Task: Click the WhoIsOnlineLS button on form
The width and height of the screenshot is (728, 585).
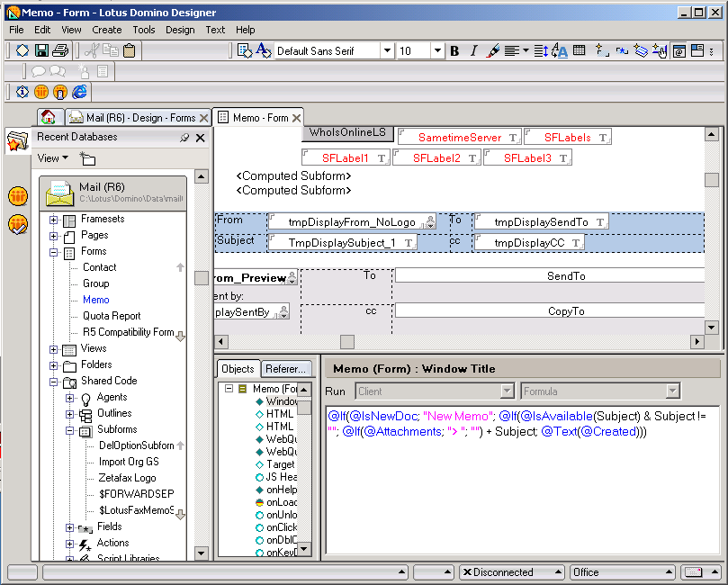Action: pos(347,133)
